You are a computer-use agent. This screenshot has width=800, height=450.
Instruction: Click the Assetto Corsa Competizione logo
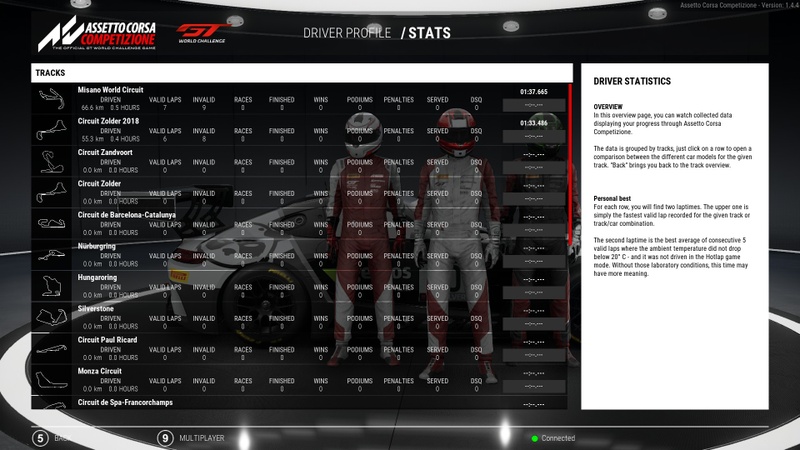(97, 34)
